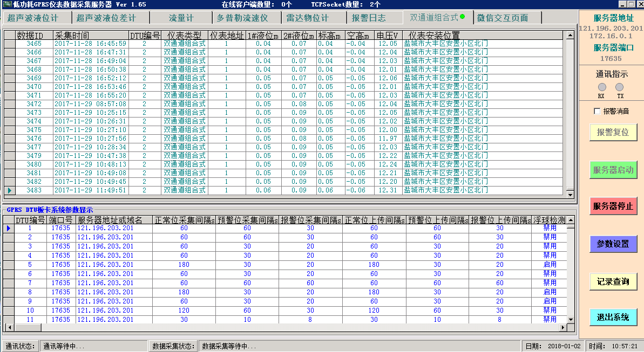
Task: Click the 采集时间 column header
Action: 72,35
